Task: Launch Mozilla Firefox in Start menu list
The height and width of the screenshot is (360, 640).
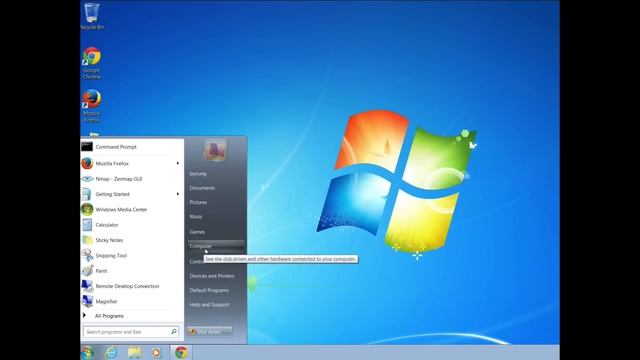Action: point(132,163)
